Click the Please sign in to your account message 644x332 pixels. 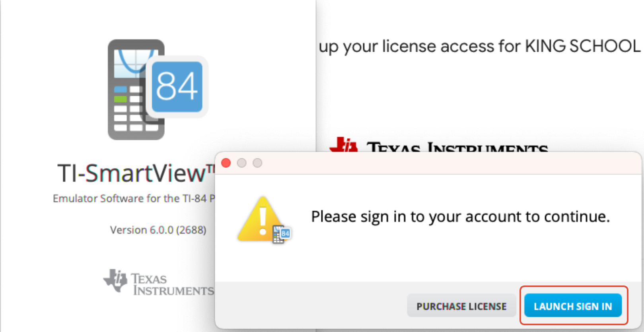[x=460, y=217]
